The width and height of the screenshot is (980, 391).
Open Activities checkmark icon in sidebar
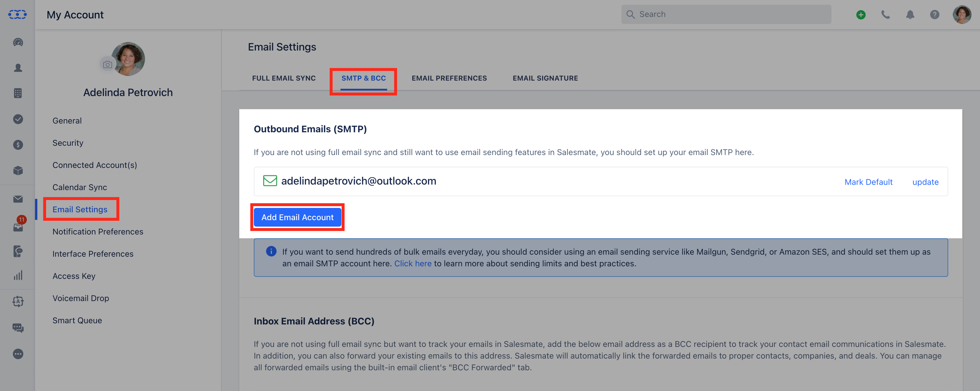click(x=18, y=119)
